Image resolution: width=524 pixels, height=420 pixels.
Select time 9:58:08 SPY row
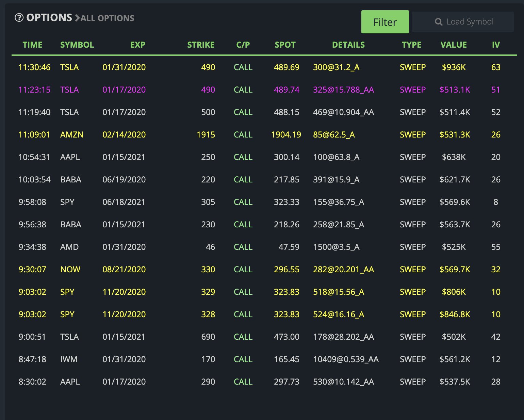[32, 202]
